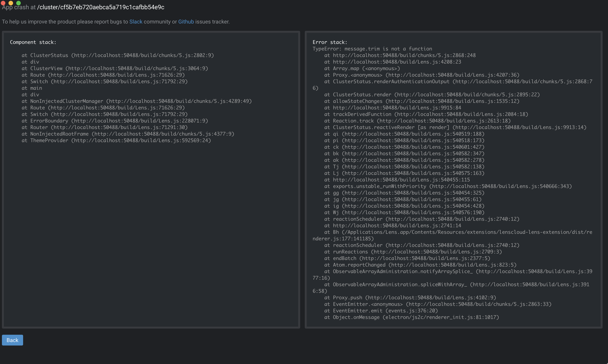Select the 'ObservableArrayAdministration.spliceWithArray_' line

pos(451,288)
